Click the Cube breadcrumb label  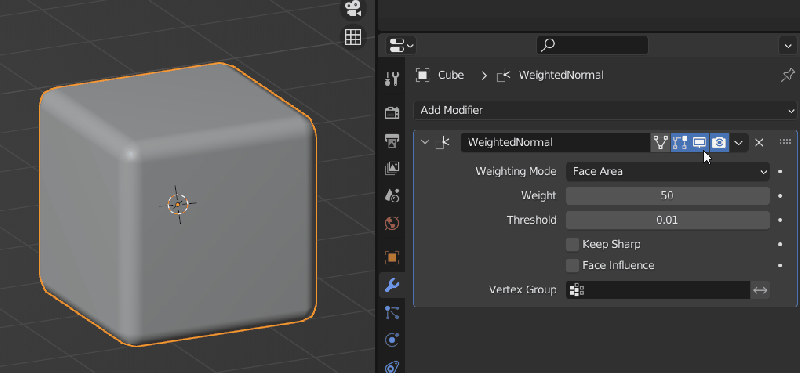point(451,76)
